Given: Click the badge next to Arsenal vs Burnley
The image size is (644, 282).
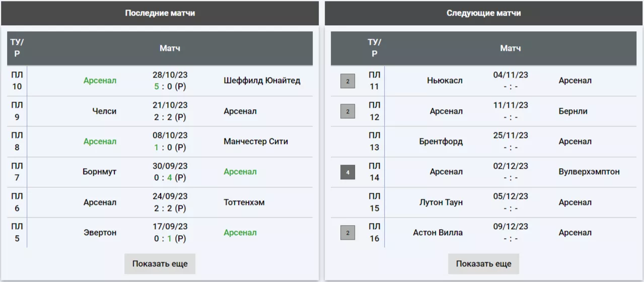Looking at the screenshot, I should (347, 111).
